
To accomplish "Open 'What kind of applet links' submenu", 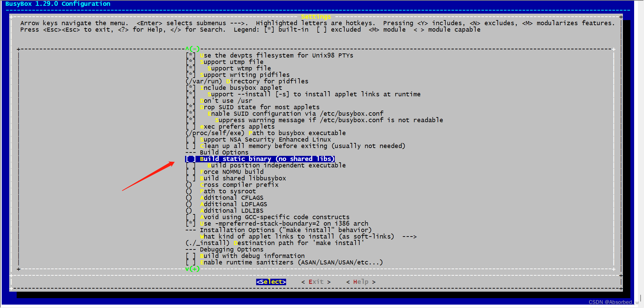I will click(308, 237).
